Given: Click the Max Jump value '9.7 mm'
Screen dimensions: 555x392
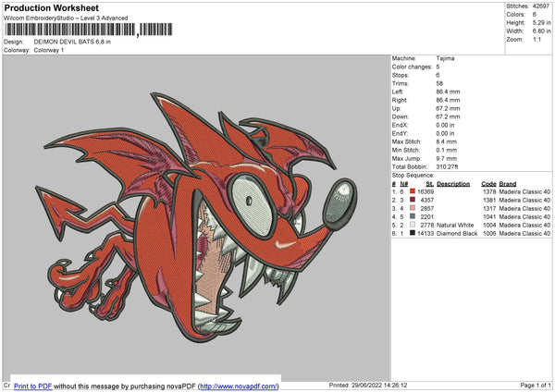Looking at the screenshot, I should pos(447,158).
